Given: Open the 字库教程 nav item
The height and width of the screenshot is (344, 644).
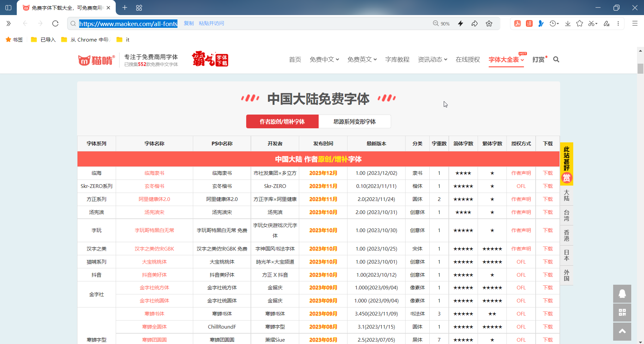Looking at the screenshot, I should pyautogui.click(x=397, y=59).
